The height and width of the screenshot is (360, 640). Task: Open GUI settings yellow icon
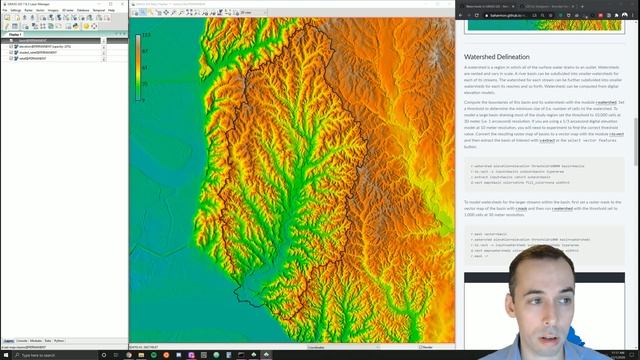86,26
